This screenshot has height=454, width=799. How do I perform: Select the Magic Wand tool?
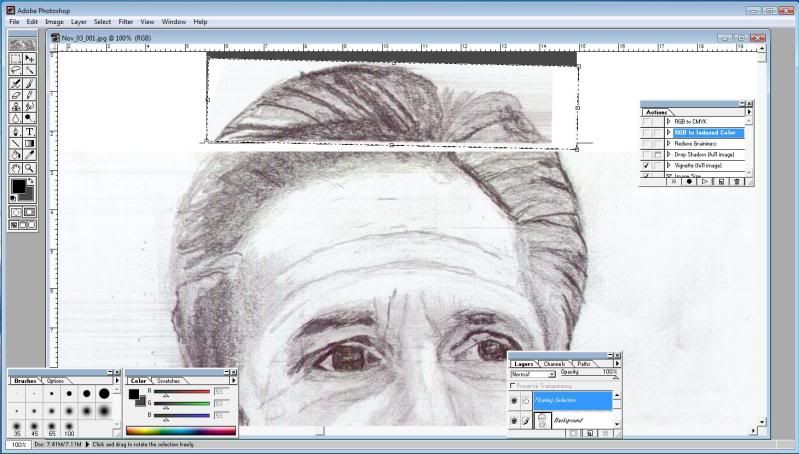[29, 70]
